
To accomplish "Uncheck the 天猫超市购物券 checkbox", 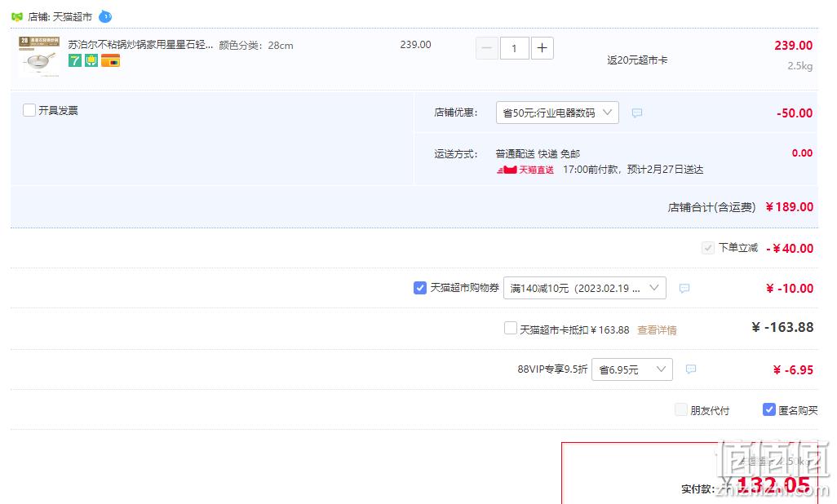I will [x=420, y=288].
